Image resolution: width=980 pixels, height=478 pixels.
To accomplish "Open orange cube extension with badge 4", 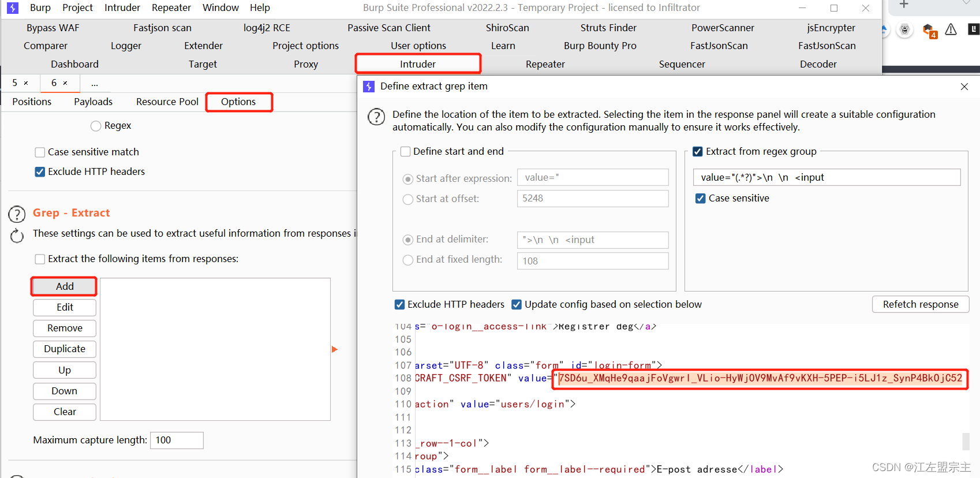I will point(929,31).
